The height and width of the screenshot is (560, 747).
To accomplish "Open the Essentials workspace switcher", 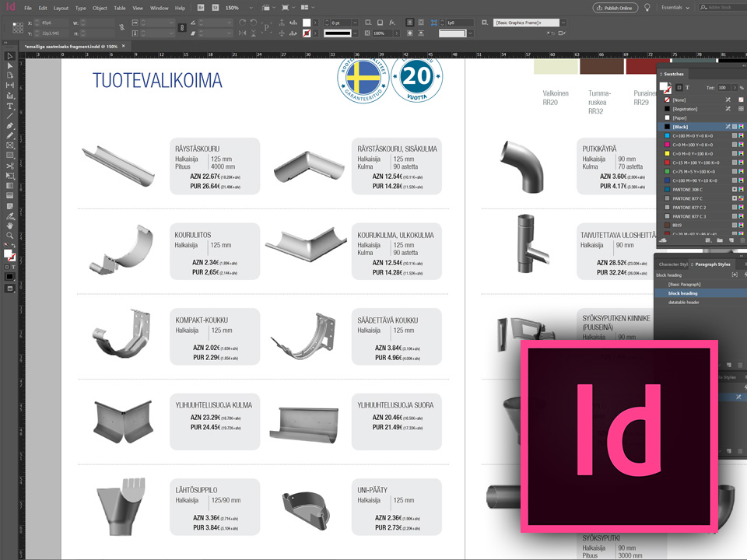I will tap(675, 8).
